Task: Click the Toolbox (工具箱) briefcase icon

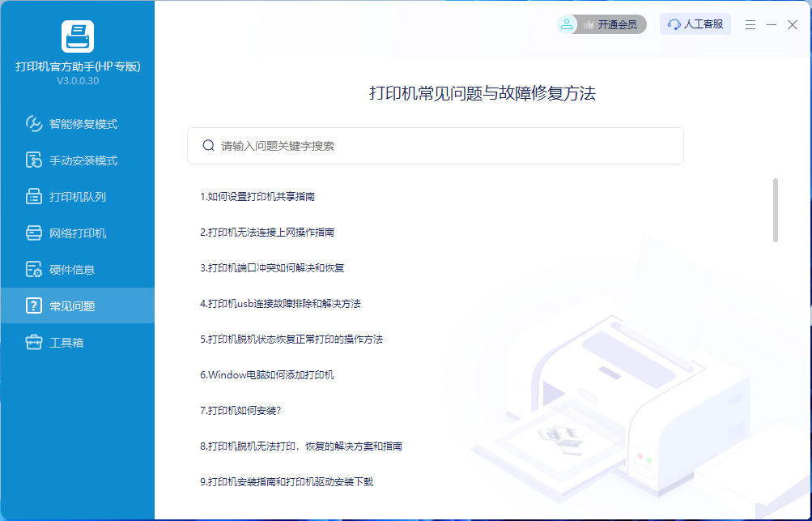Action: 34,343
